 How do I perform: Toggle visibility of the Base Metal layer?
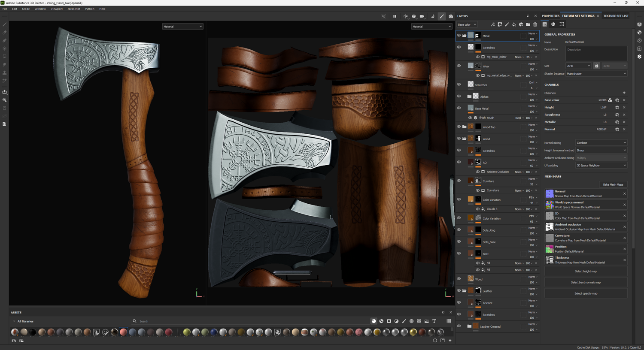[x=459, y=108]
